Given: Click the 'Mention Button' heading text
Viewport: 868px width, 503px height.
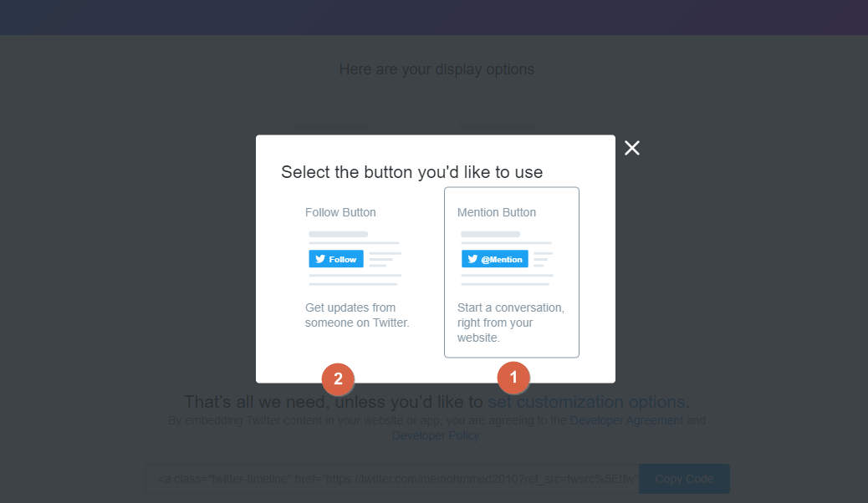Looking at the screenshot, I should tap(497, 212).
